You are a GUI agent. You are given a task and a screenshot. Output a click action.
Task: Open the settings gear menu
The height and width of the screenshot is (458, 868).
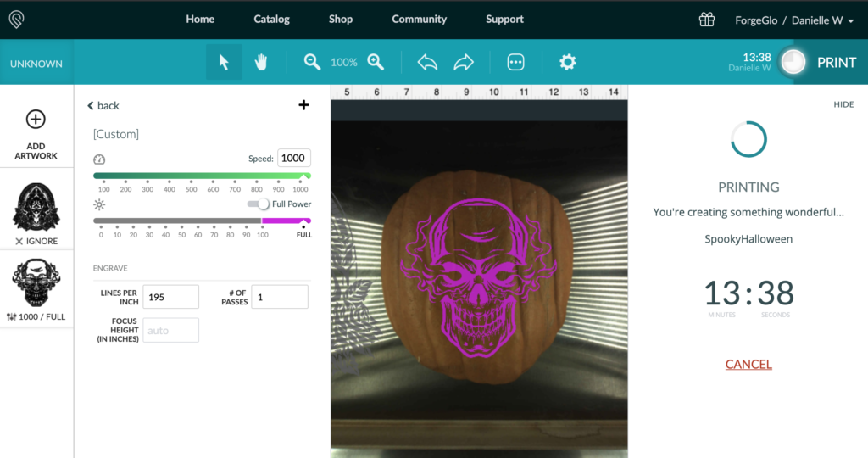pyautogui.click(x=567, y=61)
